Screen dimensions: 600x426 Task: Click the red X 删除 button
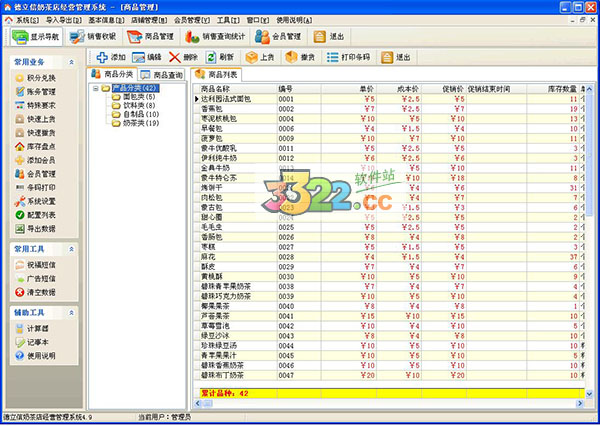(183, 57)
